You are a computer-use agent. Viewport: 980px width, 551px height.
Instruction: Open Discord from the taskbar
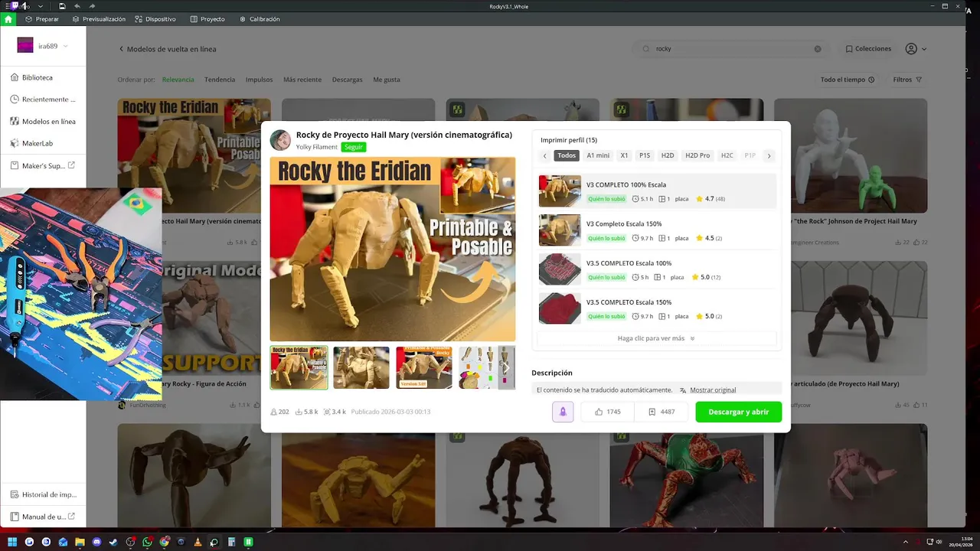point(97,542)
